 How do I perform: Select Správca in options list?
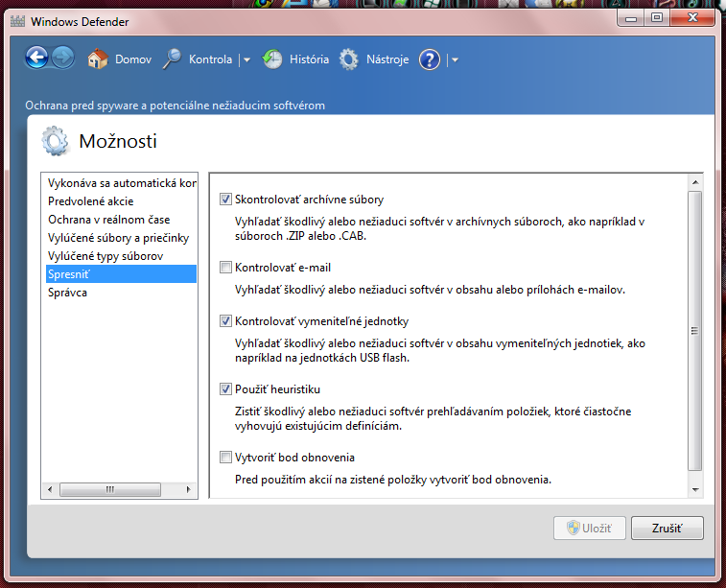pyautogui.click(x=121, y=293)
